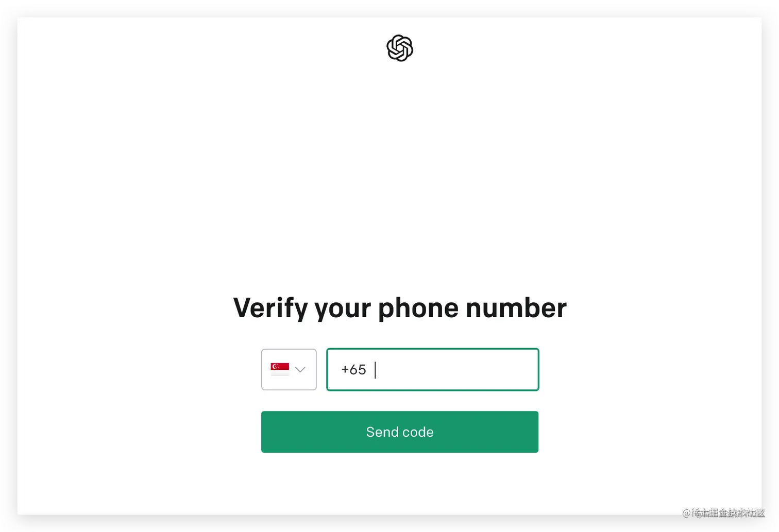Click the red stripe of Singapore flag

pos(280,366)
